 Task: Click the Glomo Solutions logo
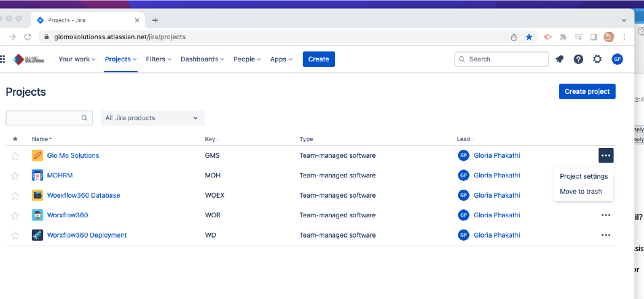(29, 59)
